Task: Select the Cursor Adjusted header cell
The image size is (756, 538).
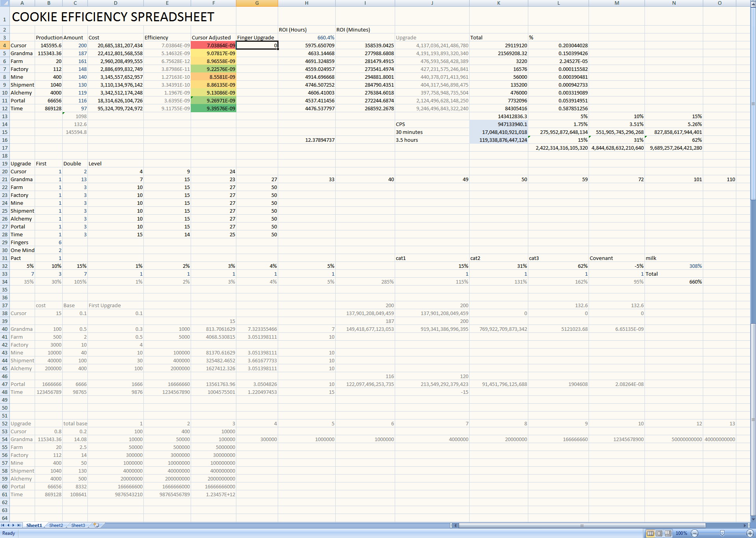Action: click(214, 37)
